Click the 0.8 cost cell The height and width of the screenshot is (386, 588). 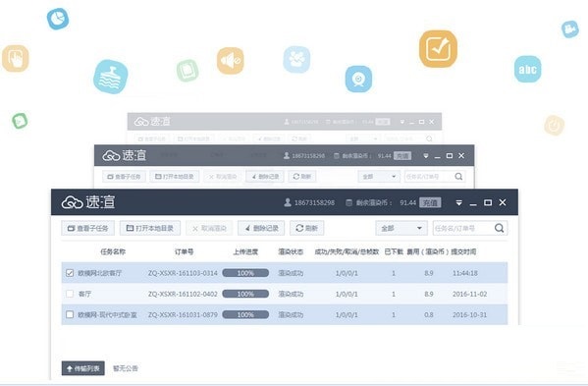(x=429, y=314)
